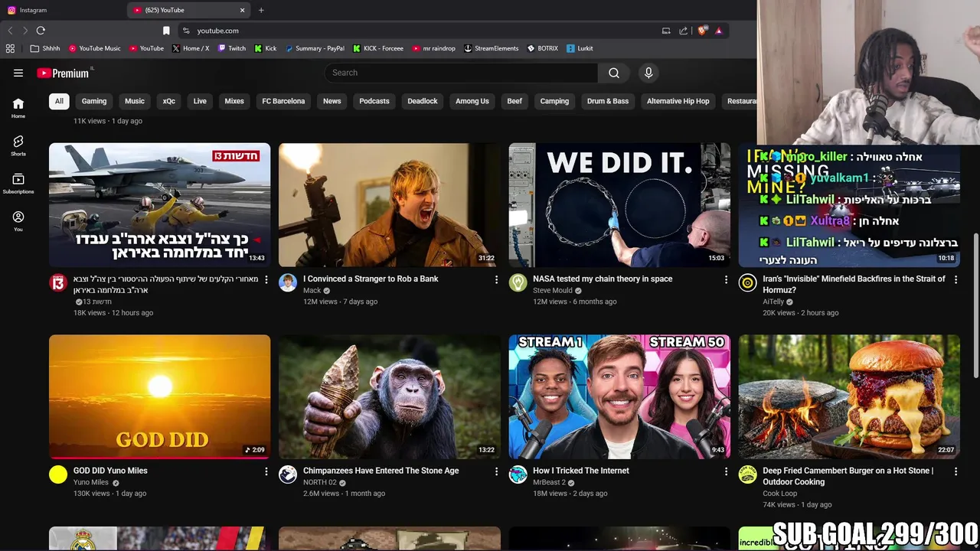Select the FC Barcelona filter chip
980x551 pixels.
click(x=283, y=101)
